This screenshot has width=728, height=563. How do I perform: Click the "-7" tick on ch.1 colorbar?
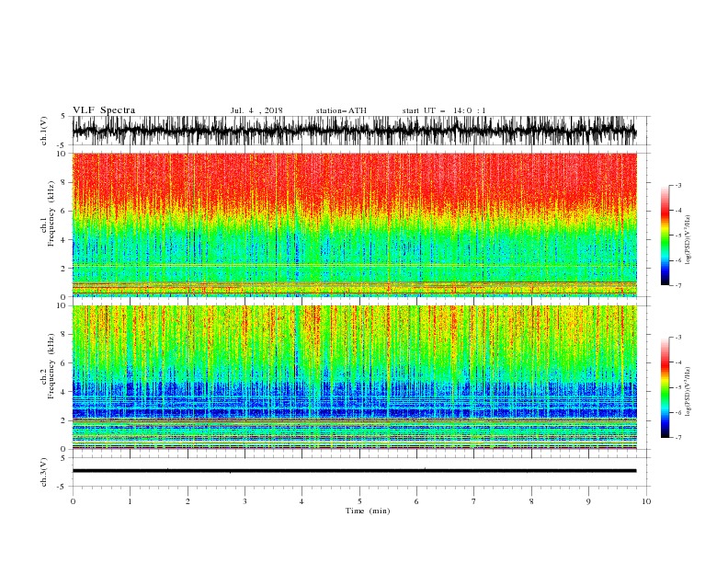tap(677, 285)
